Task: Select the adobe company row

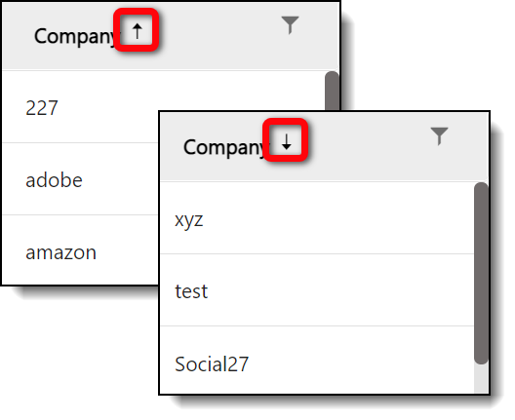Action: point(80,179)
